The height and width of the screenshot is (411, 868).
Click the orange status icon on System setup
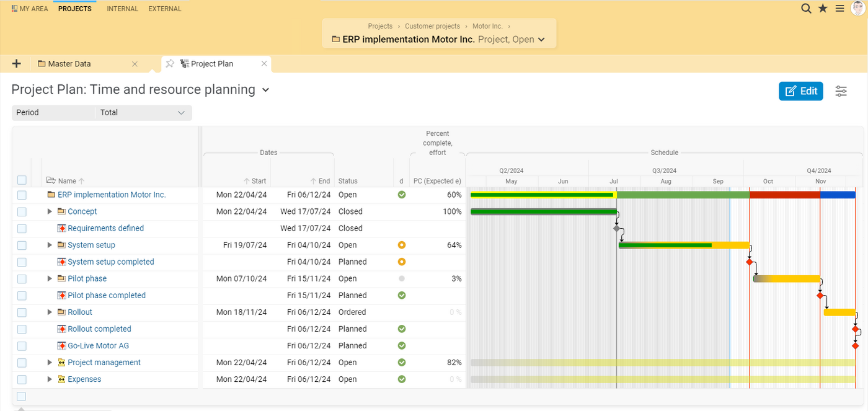402,245
